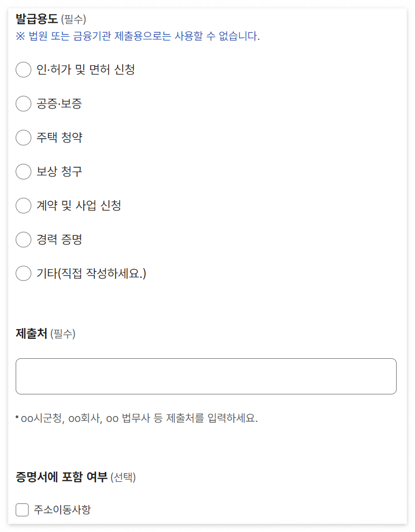Click the 경력 증명 label text
The image size is (415, 532).
point(59,240)
